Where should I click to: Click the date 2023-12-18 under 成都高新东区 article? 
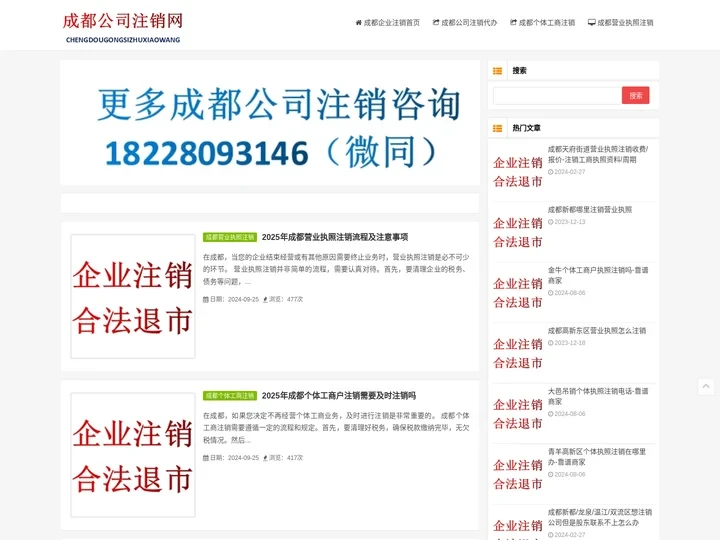pyautogui.click(x=570, y=343)
